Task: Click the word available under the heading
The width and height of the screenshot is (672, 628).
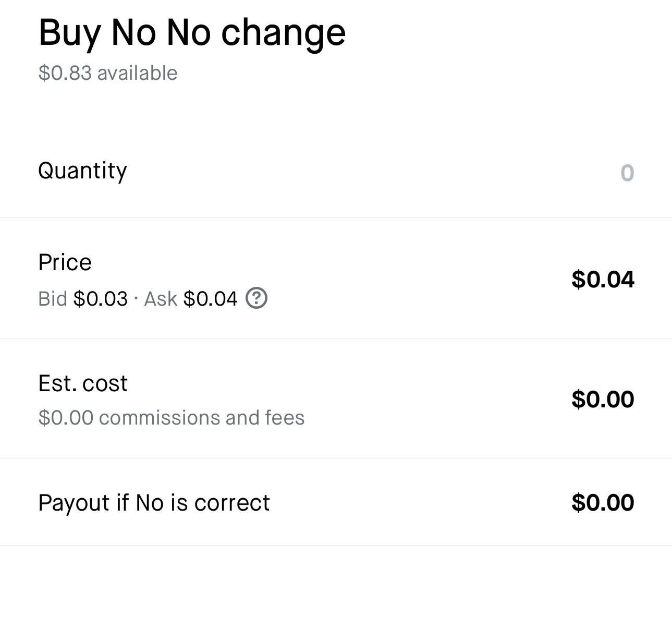Action: tap(137, 73)
